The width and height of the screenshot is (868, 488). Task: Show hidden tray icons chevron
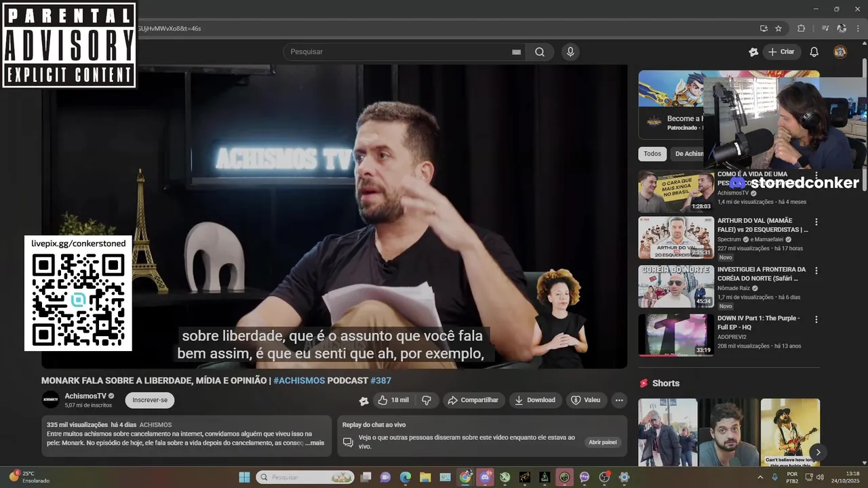(760, 477)
